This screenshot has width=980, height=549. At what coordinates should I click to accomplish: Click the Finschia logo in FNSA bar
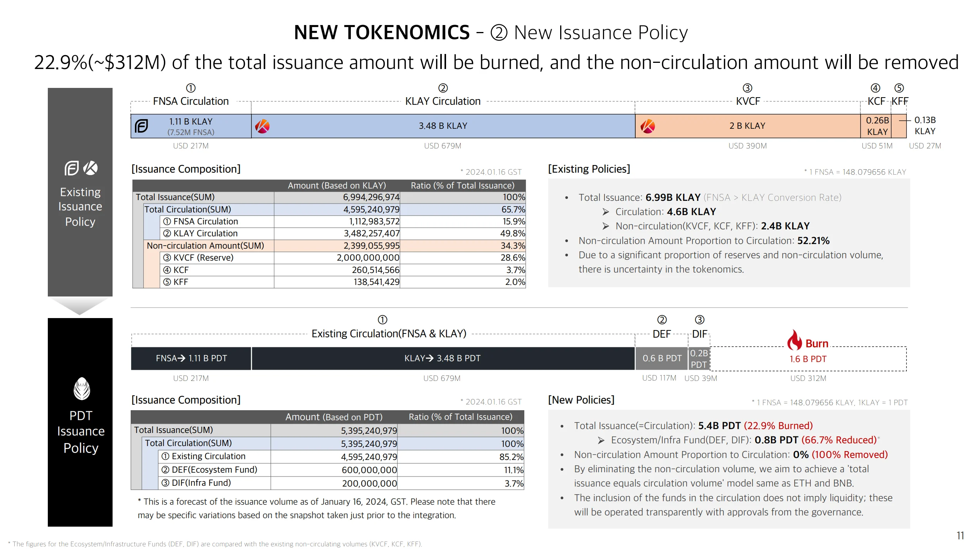(141, 126)
